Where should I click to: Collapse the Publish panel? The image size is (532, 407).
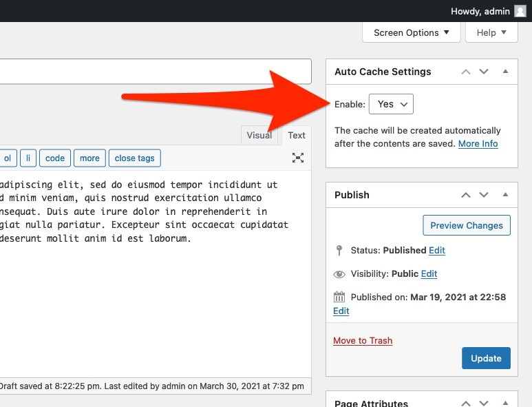pyautogui.click(x=505, y=195)
